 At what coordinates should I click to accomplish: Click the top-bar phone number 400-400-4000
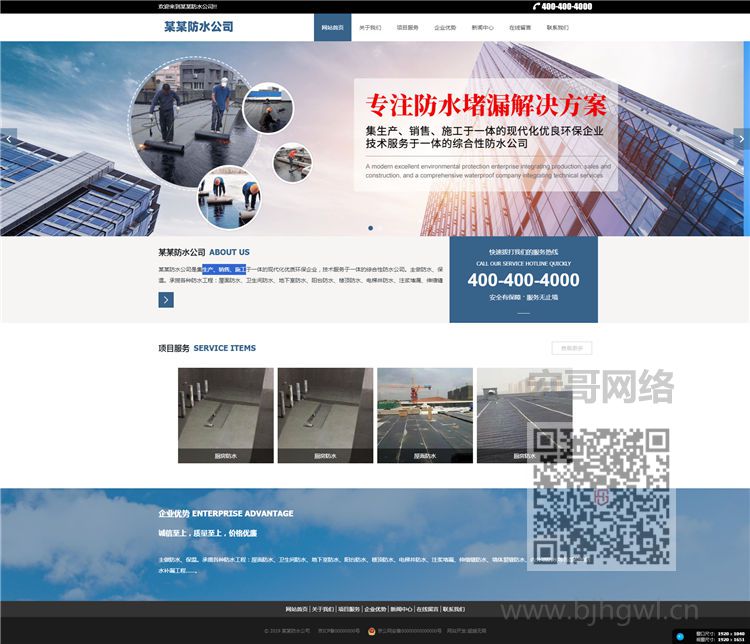click(x=566, y=6)
